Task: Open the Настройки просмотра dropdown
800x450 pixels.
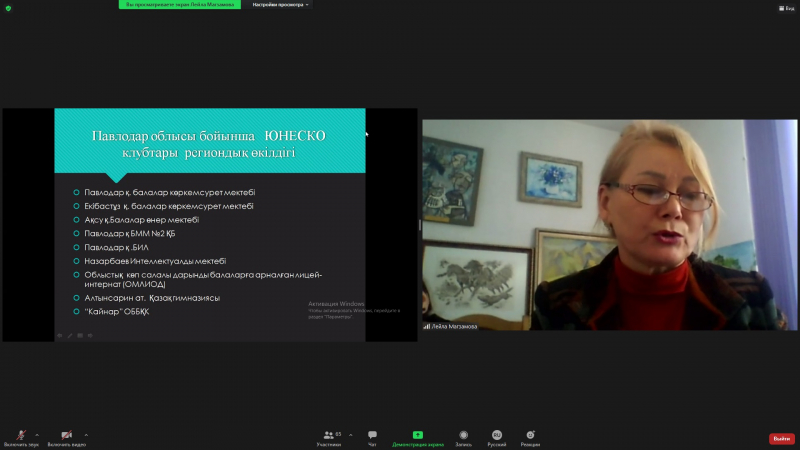Action: 280,4
